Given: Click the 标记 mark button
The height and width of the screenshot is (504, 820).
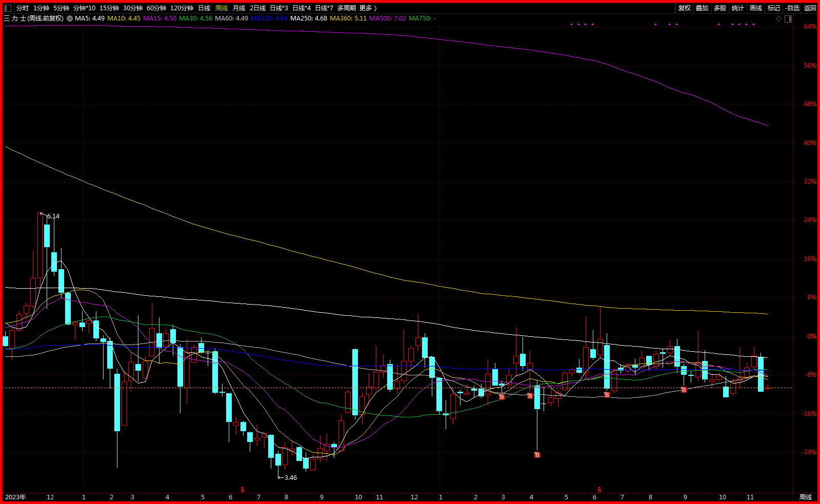Looking at the screenshot, I should (774, 8).
